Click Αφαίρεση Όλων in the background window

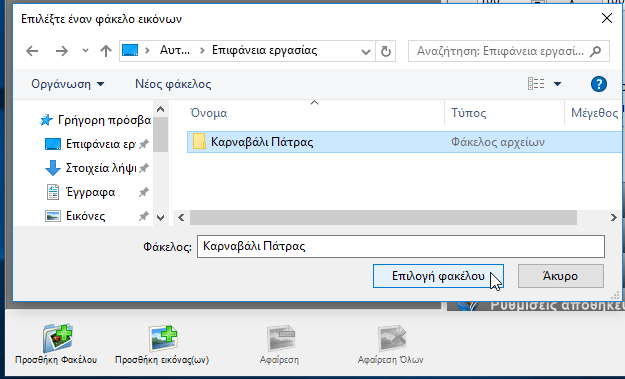point(391,344)
